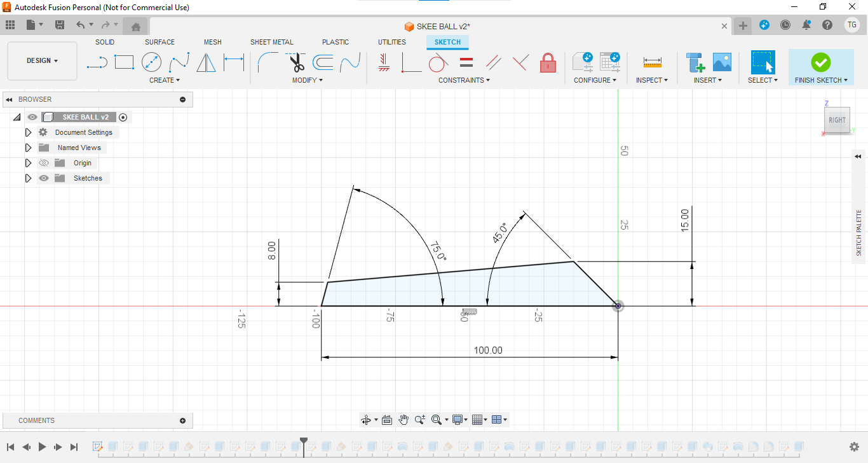Select the 2-Point Rectangle tool

[x=124, y=62]
